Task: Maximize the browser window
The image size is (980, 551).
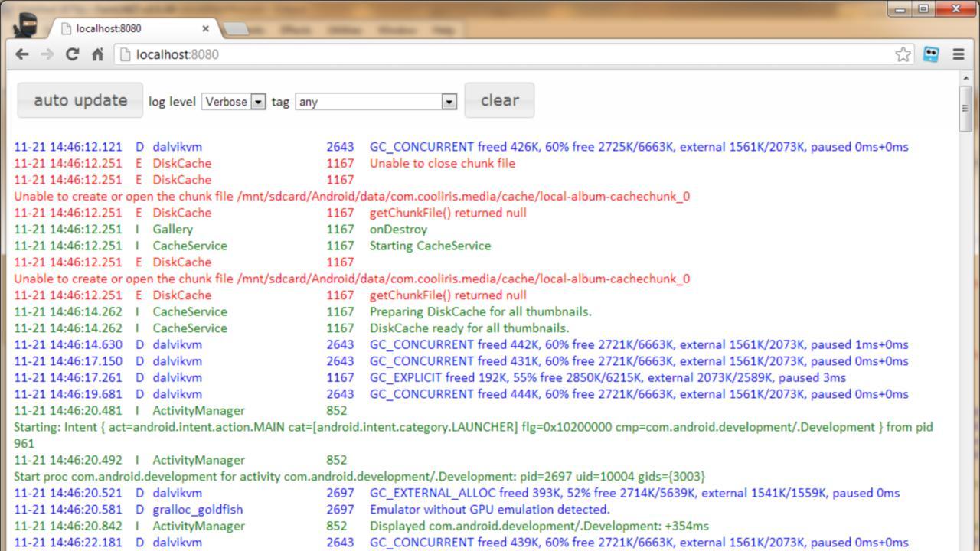Action: click(923, 9)
